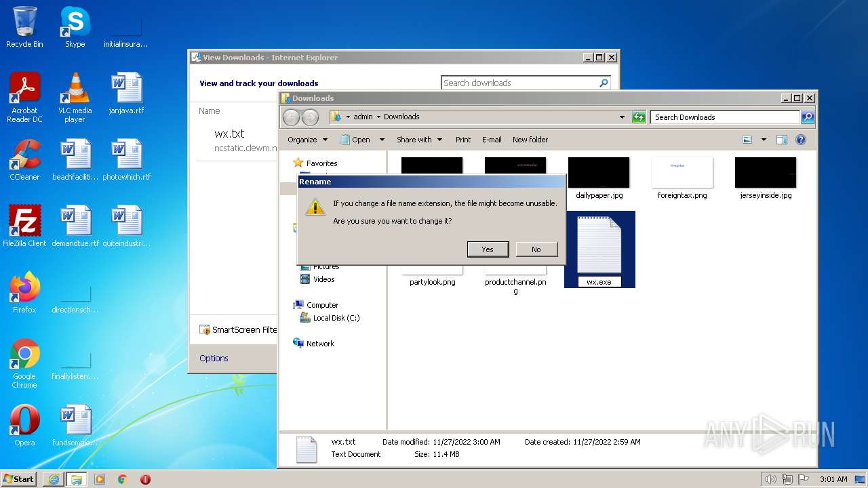The width and height of the screenshot is (868, 488).
Task: Select partylook.png file
Action: coord(433,282)
